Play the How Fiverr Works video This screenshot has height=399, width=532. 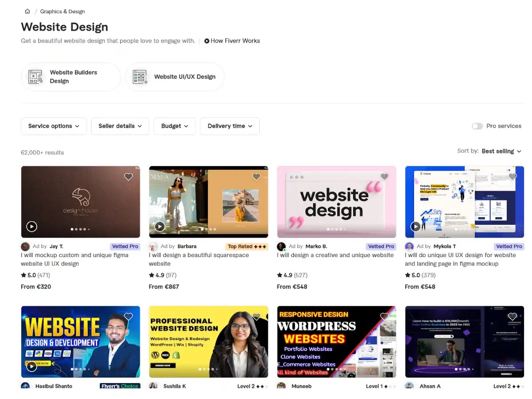(x=232, y=41)
